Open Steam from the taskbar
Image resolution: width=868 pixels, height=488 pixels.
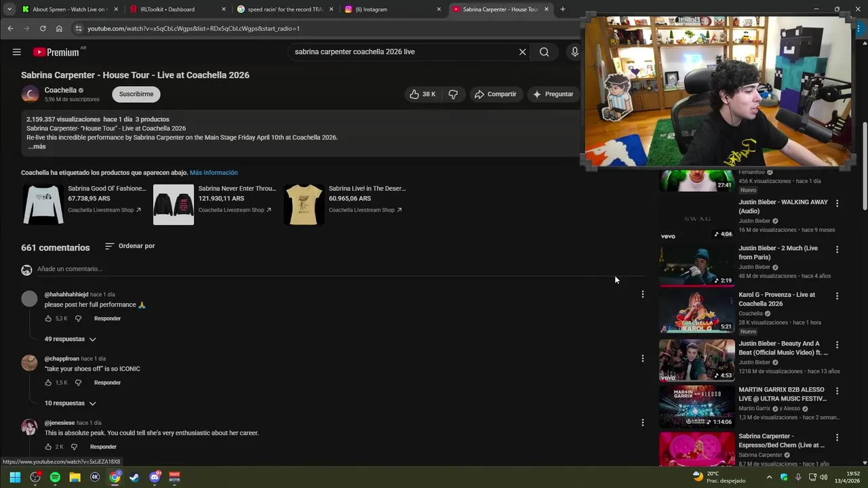click(x=134, y=477)
